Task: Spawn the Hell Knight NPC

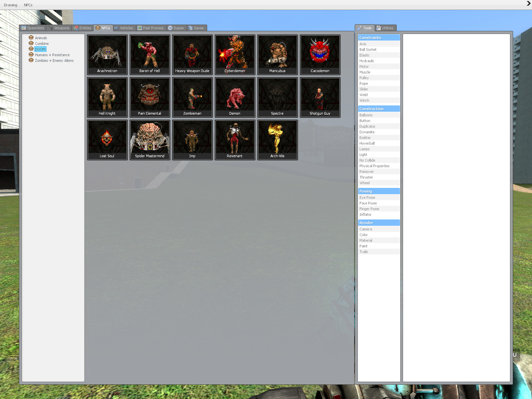Action: pos(107,97)
